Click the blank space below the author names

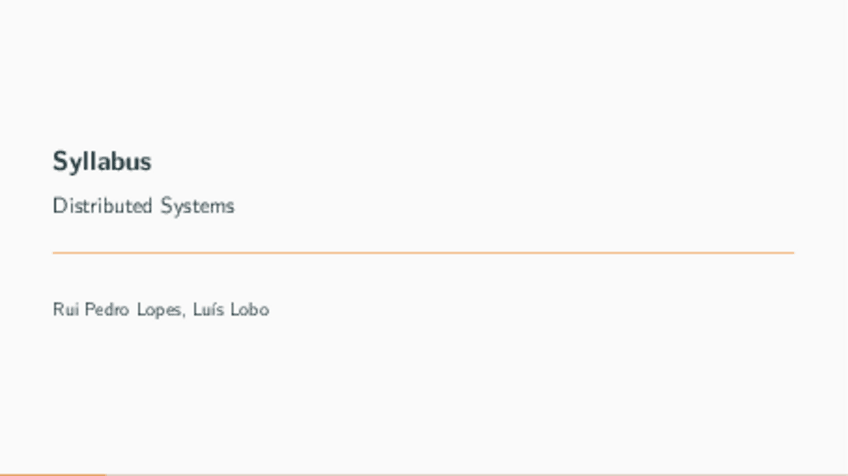424,390
